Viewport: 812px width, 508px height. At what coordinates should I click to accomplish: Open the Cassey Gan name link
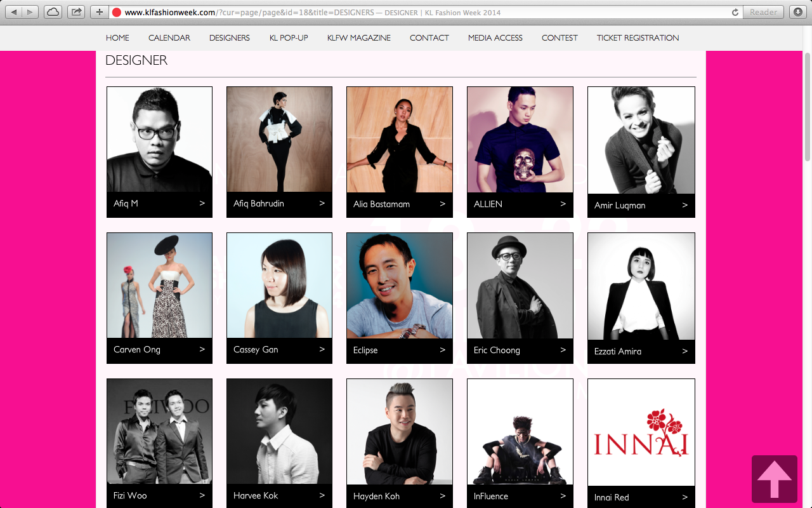(x=256, y=350)
